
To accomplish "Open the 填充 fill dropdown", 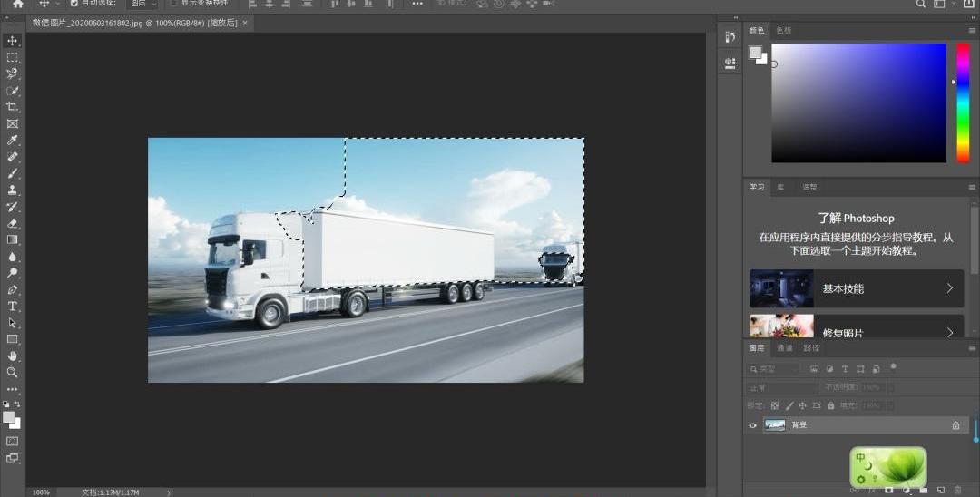I will coord(891,405).
